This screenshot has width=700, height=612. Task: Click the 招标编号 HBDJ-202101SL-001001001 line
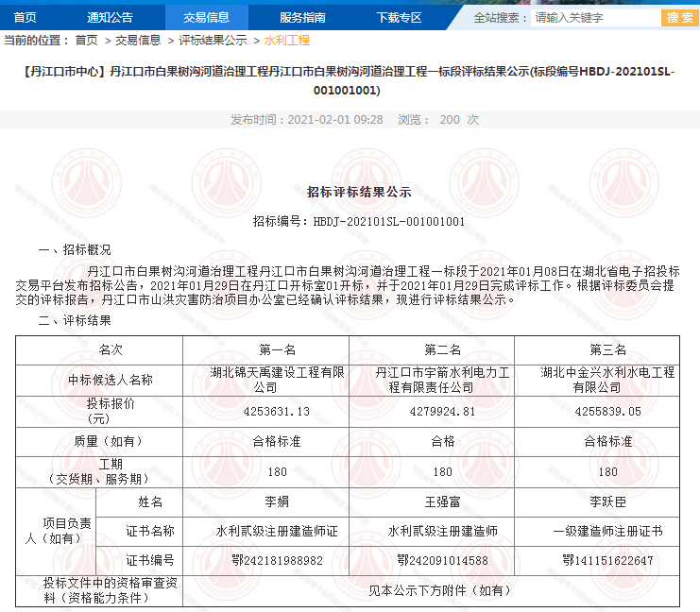tap(359, 221)
